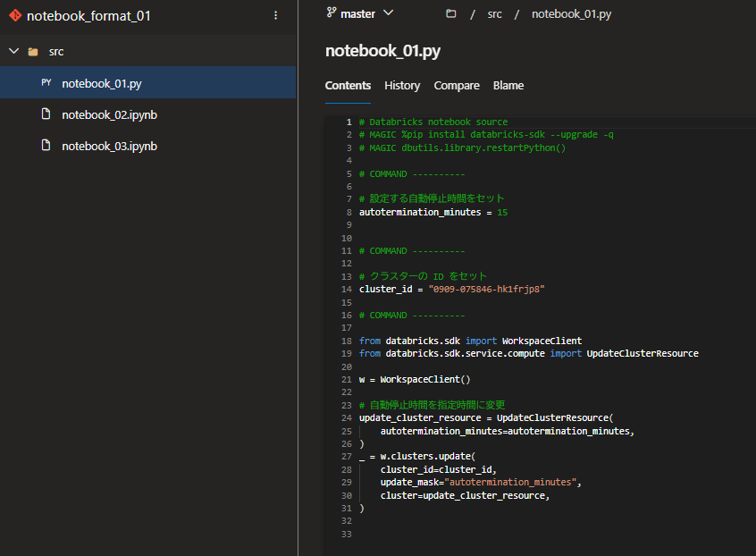Click the src folder icon in tree

[33, 52]
